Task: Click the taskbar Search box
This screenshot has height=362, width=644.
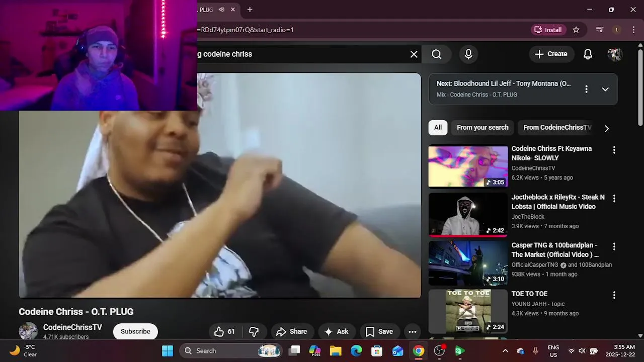Action: 231,350
